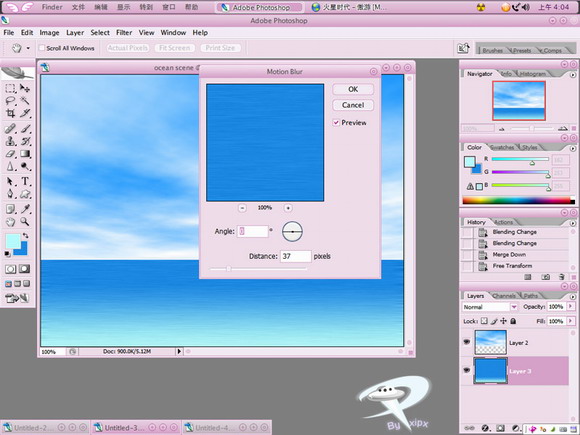Click Cancel in Motion Blur dialog

click(x=353, y=105)
